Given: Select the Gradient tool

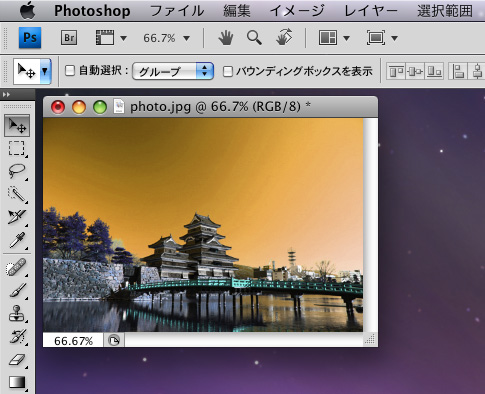Looking at the screenshot, I should pos(17,382).
